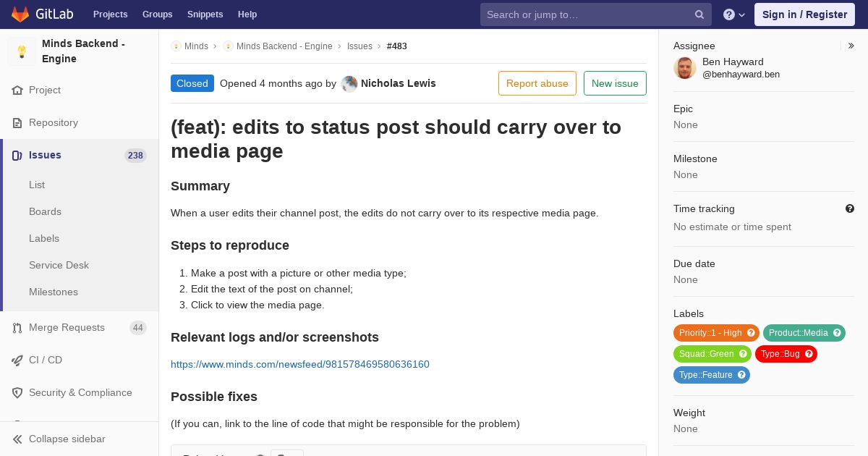Viewport: 868px width, 456px height.
Task: Click the Summary heading
Action: point(200,186)
